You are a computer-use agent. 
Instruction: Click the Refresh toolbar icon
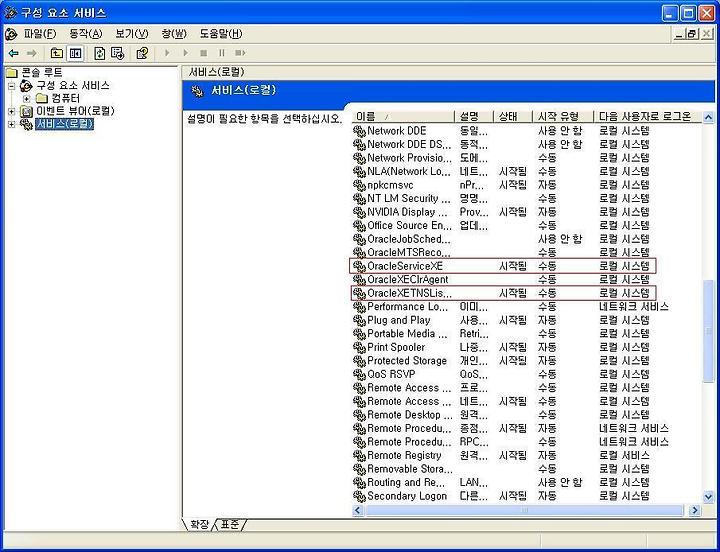(100, 53)
